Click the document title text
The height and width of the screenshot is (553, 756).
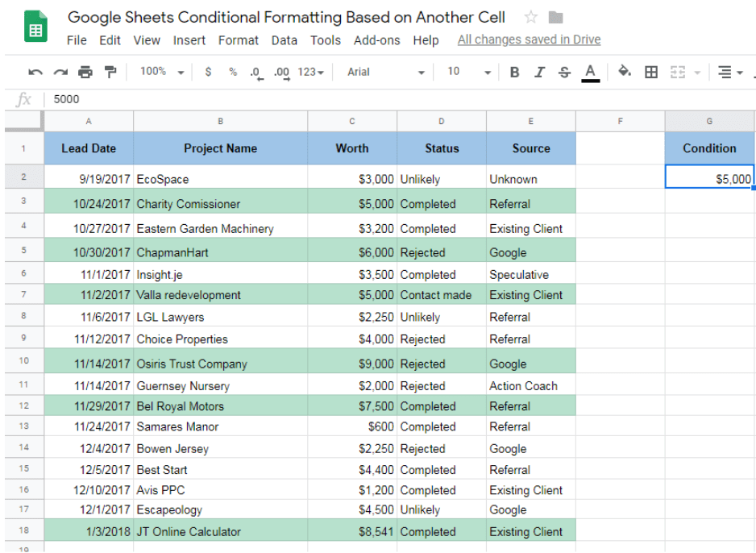[286, 18]
